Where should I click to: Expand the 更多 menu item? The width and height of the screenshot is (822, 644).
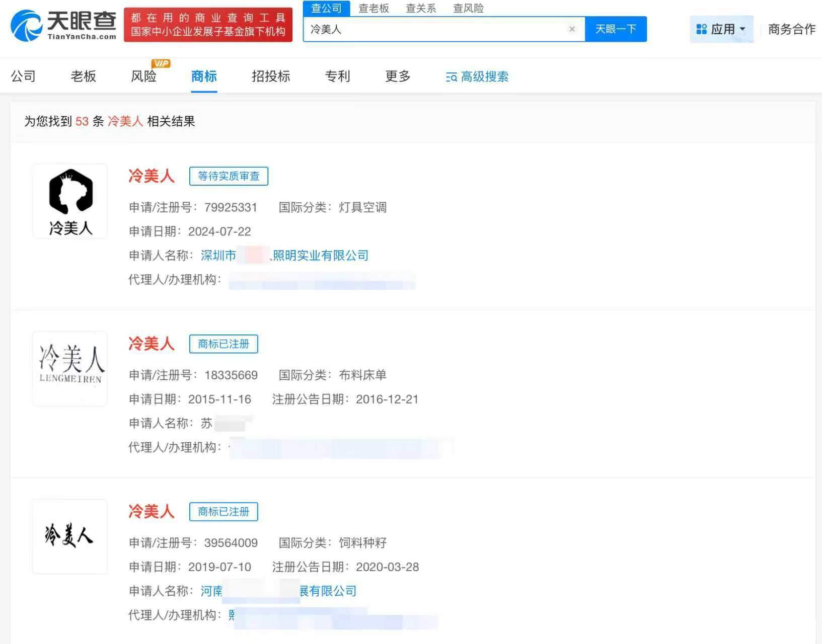pos(398,76)
